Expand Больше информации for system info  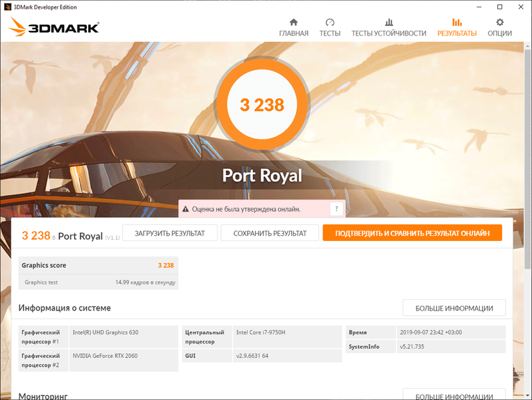[x=454, y=308]
